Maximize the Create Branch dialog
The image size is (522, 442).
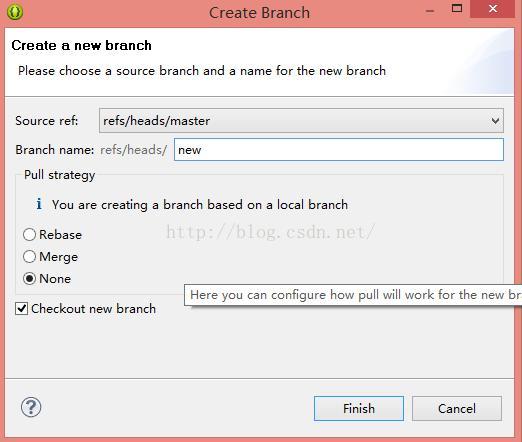457,9
